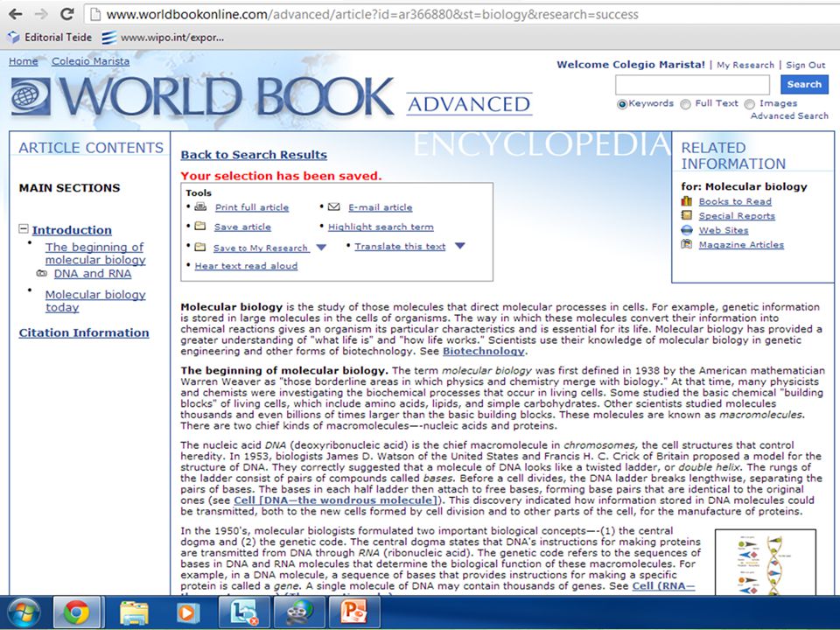The image size is (840, 630).
Task: Click the envelope icon for E-mail article
Action: click(x=333, y=206)
